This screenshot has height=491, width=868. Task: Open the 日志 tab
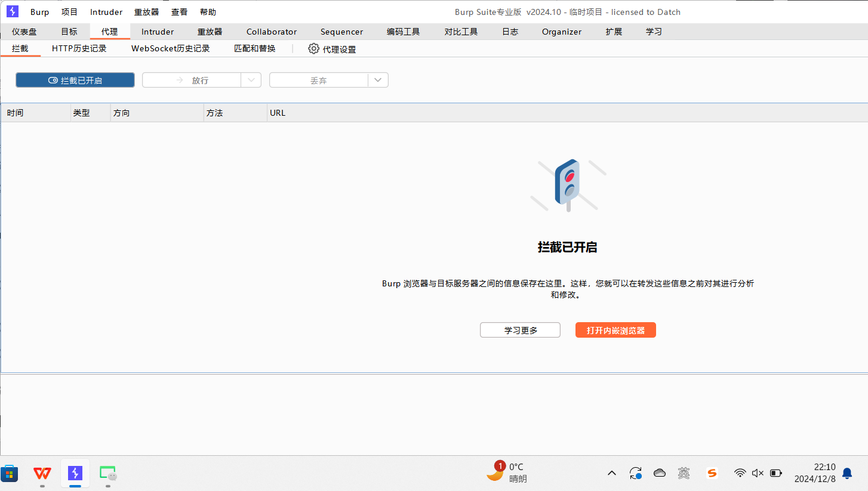(510, 32)
